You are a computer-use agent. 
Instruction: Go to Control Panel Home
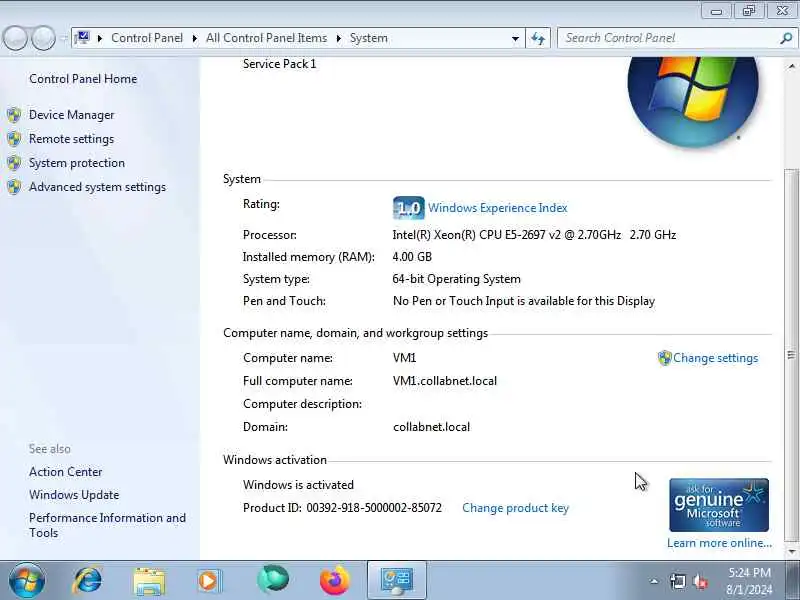point(83,79)
